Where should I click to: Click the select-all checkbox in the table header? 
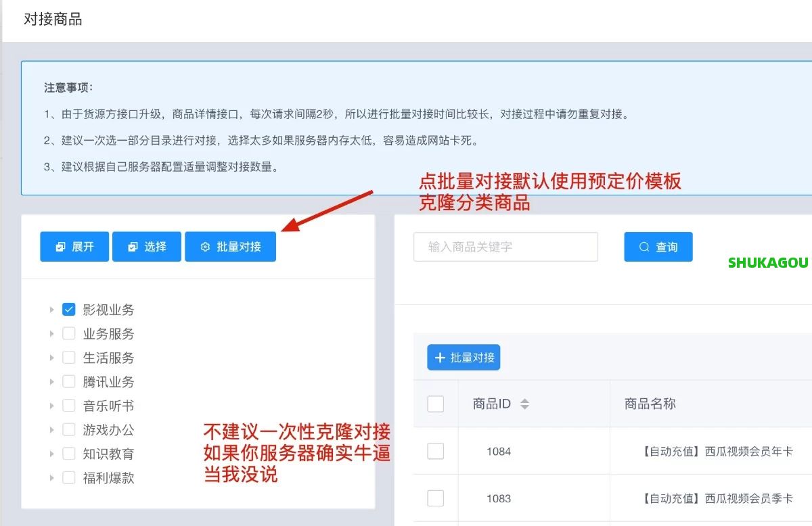[435, 403]
